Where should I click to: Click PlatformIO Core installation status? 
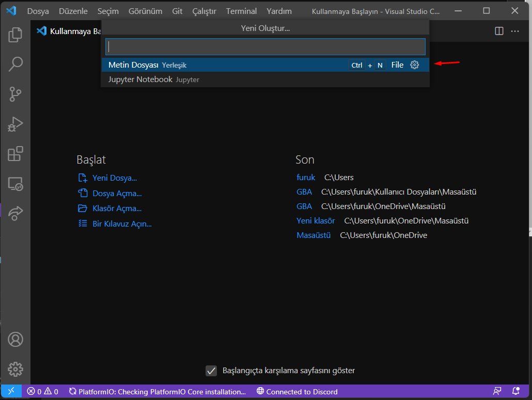(158, 392)
